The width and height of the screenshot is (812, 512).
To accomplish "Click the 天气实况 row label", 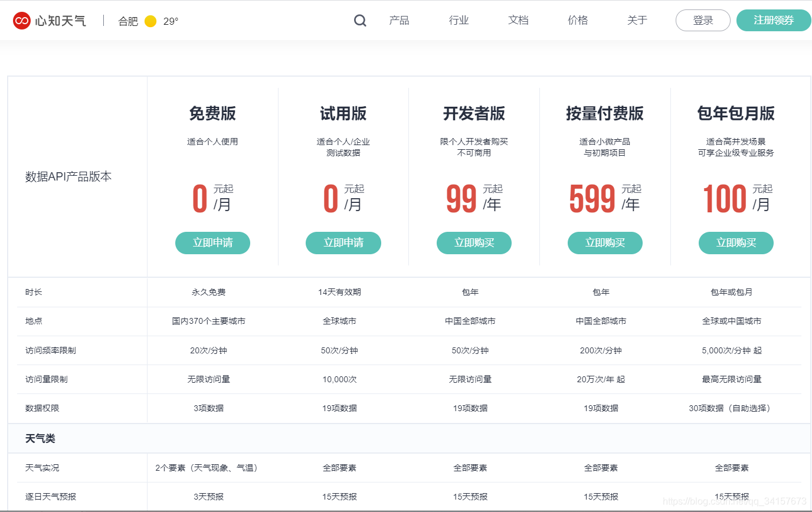I will tap(42, 468).
